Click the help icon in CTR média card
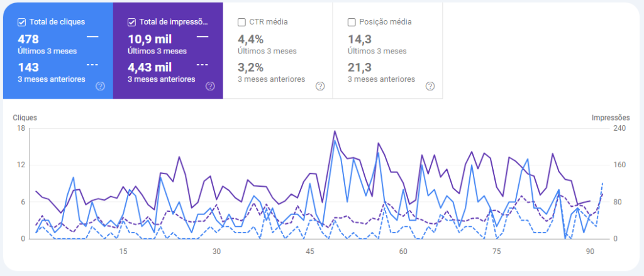 pyautogui.click(x=319, y=86)
